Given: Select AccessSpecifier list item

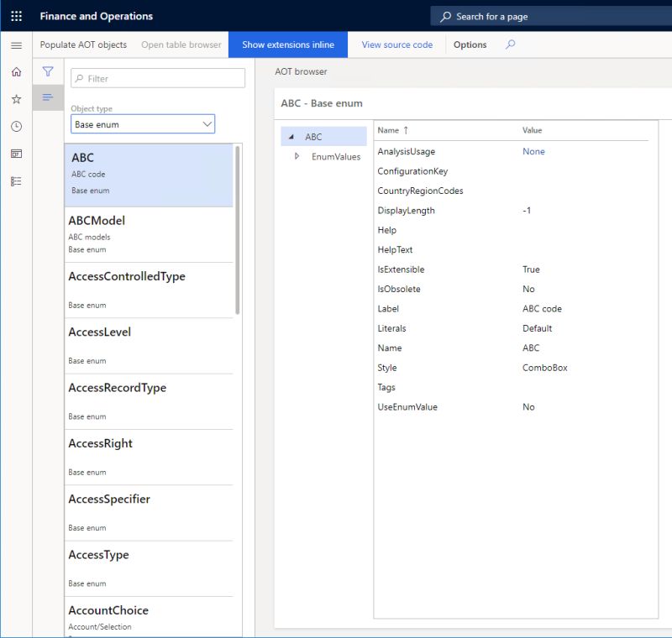Looking at the screenshot, I should point(149,513).
